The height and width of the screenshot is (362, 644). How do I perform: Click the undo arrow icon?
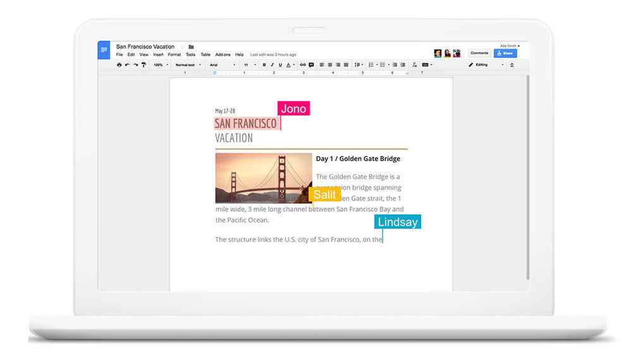[x=128, y=65]
